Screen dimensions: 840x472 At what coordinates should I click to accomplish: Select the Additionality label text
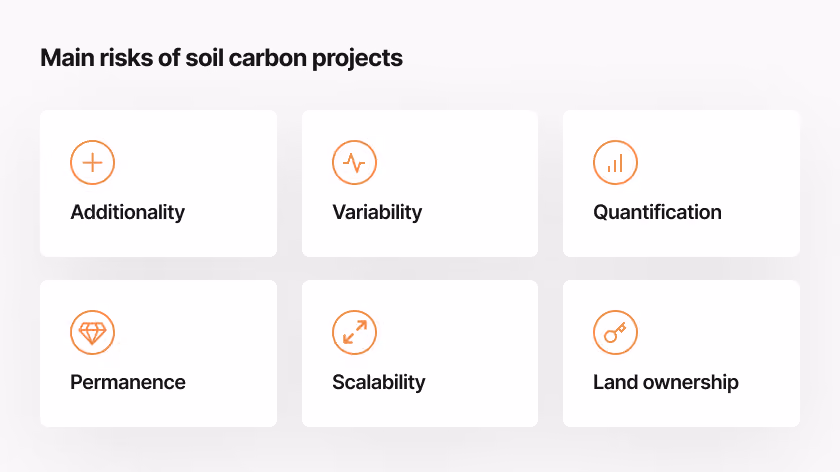128,213
